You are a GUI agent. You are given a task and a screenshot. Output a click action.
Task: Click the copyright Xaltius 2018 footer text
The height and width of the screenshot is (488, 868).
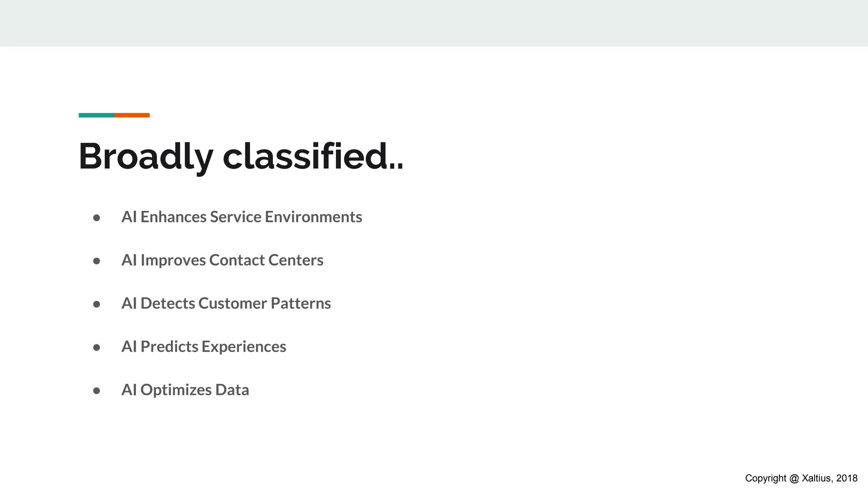[801, 478]
